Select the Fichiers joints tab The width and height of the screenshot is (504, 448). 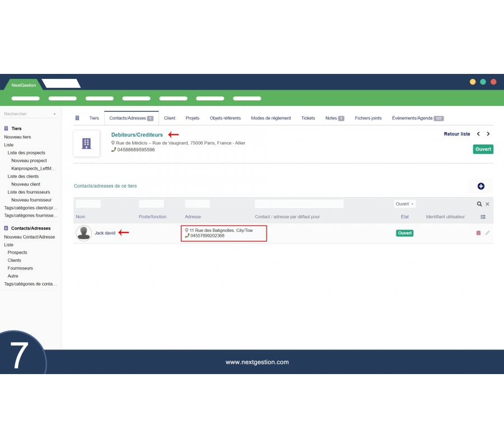click(x=368, y=118)
